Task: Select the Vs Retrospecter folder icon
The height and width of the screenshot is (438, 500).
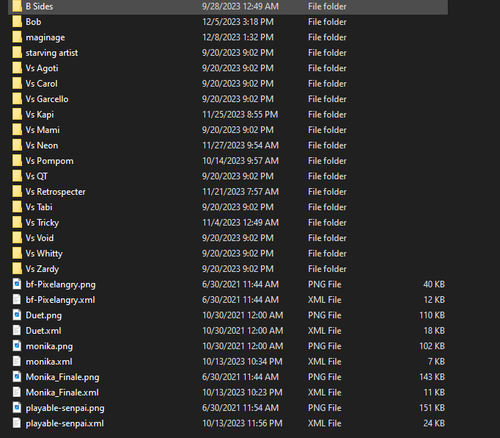Action: click(17, 192)
